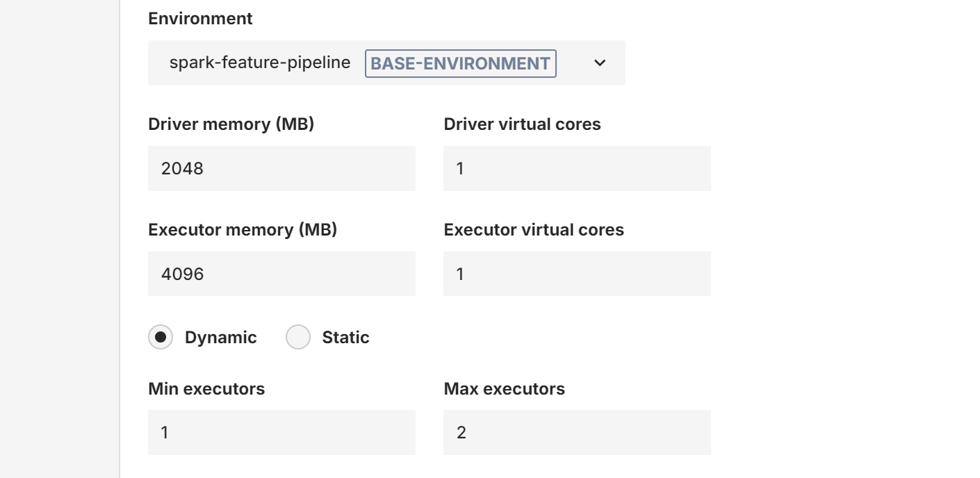980x478 pixels.
Task: Click the Executor memory input field
Action: pyautogui.click(x=281, y=273)
